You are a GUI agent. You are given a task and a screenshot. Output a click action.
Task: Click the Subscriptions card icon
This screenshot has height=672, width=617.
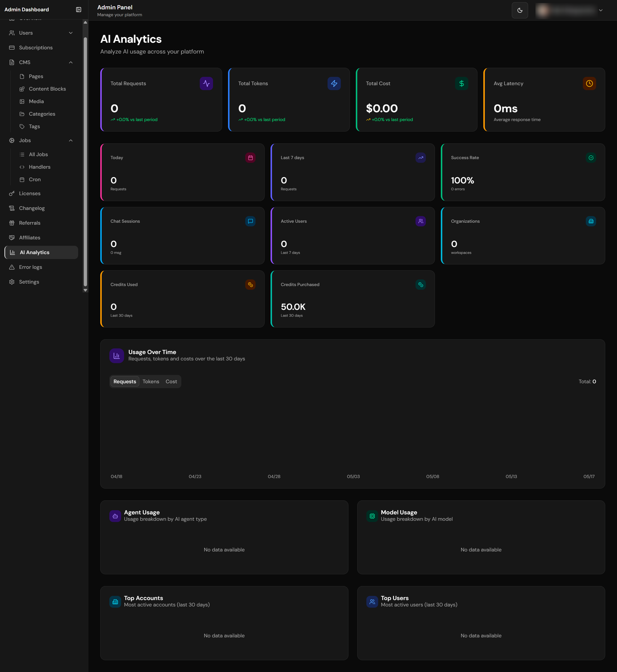click(12, 48)
